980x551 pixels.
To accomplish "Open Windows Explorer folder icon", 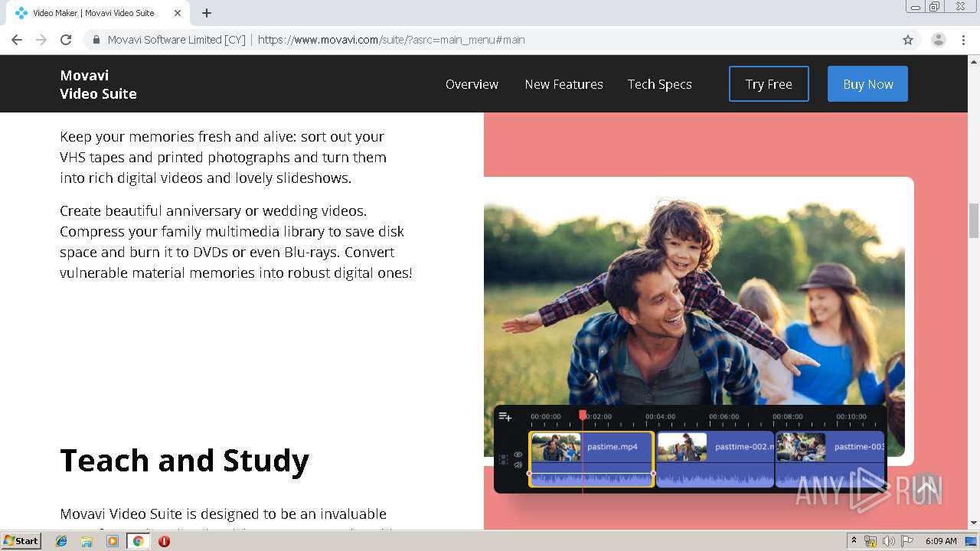I will pyautogui.click(x=87, y=541).
